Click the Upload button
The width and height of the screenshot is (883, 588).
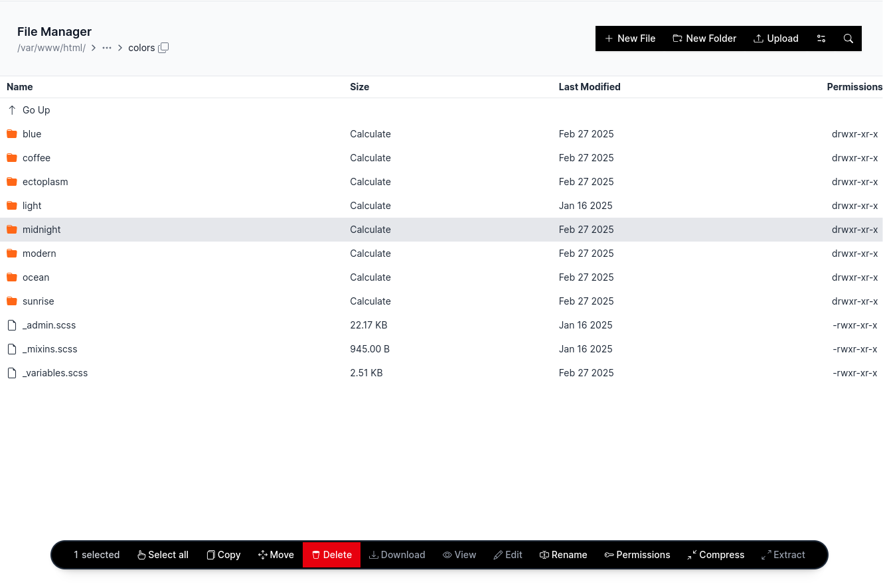(775, 38)
